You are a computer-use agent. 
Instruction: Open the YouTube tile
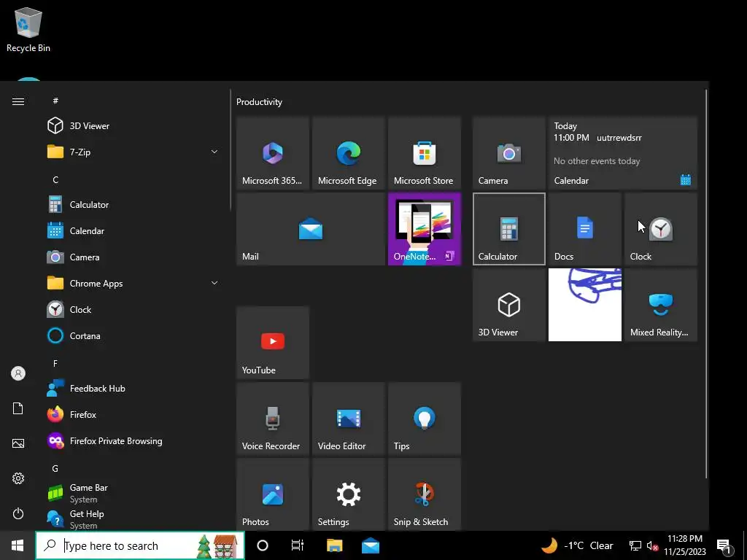pos(273,343)
